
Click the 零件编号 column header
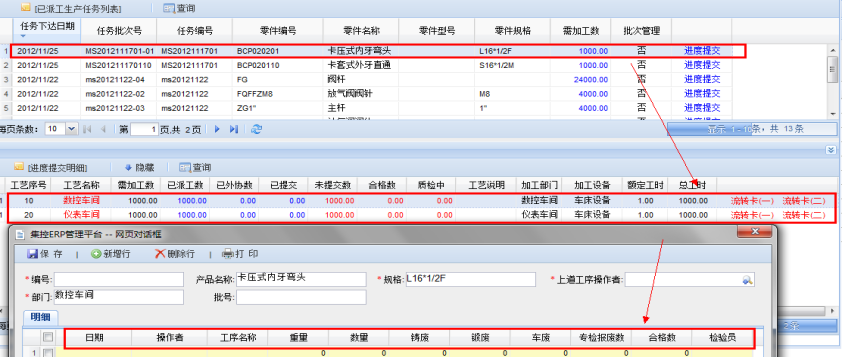[278, 30]
